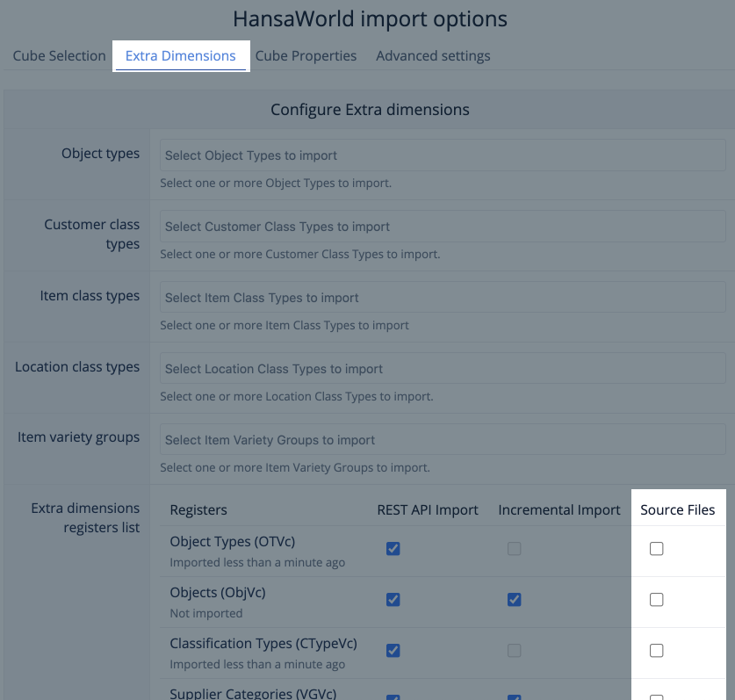Screen dimensions: 735x700
Task: Uncheck REST API Import for Classification Types
Action: point(393,651)
